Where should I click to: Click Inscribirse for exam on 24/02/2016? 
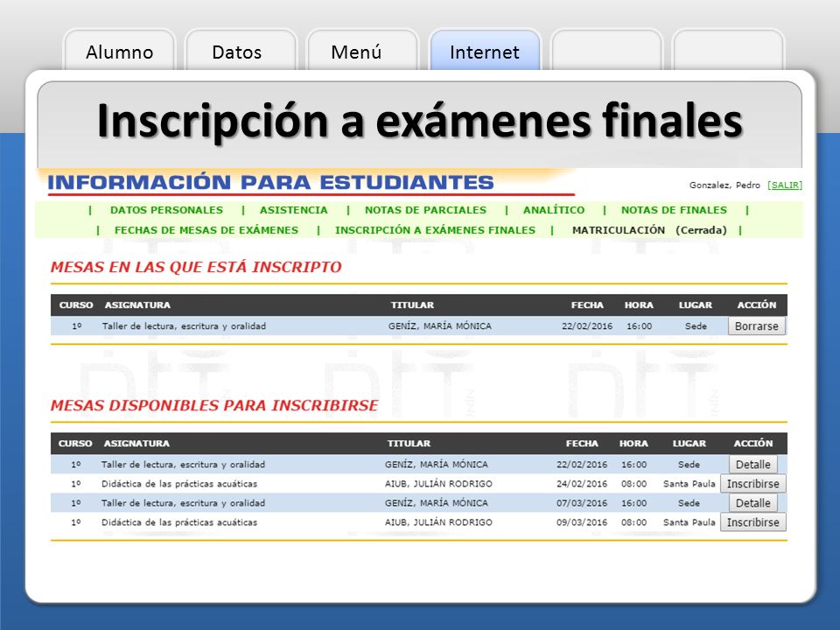click(x=752, y=484)
